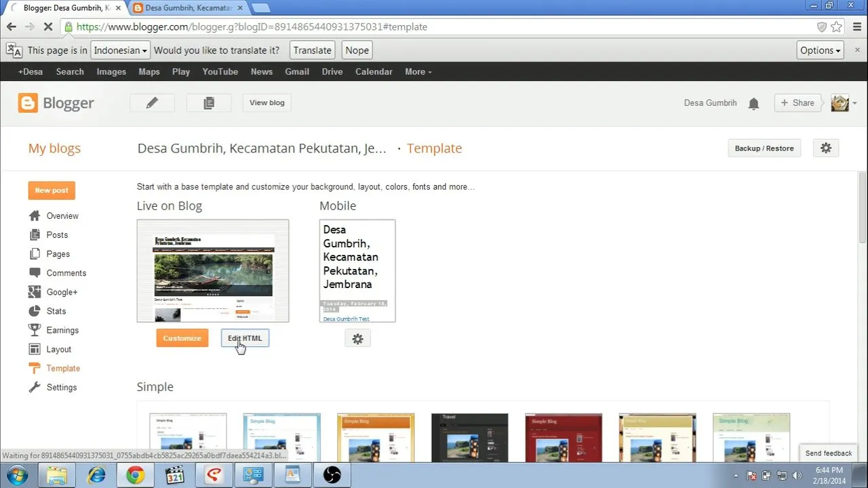868x488 pixels.
Task: Open the post list pages icon
Action: [209, 103]
